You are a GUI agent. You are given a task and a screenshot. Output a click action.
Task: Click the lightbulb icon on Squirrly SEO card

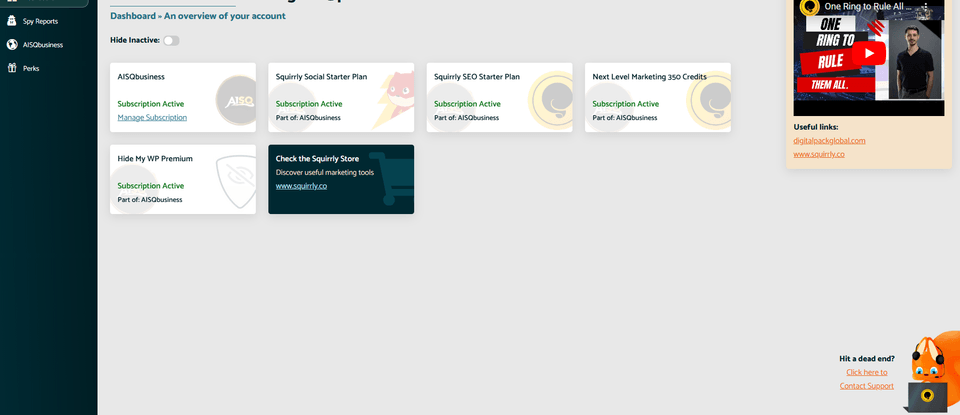tap(551, 100)
